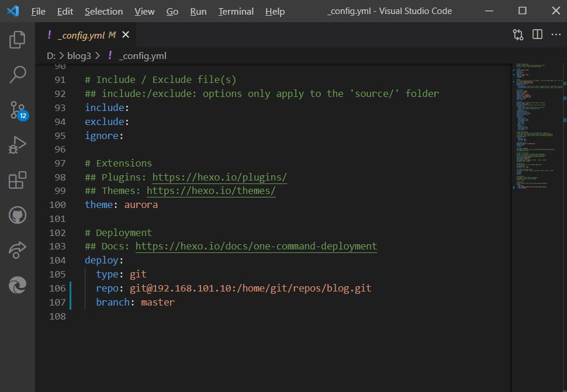Open the Selection menu
This screenshot has width=567, height=392.
tap(104, 12)
